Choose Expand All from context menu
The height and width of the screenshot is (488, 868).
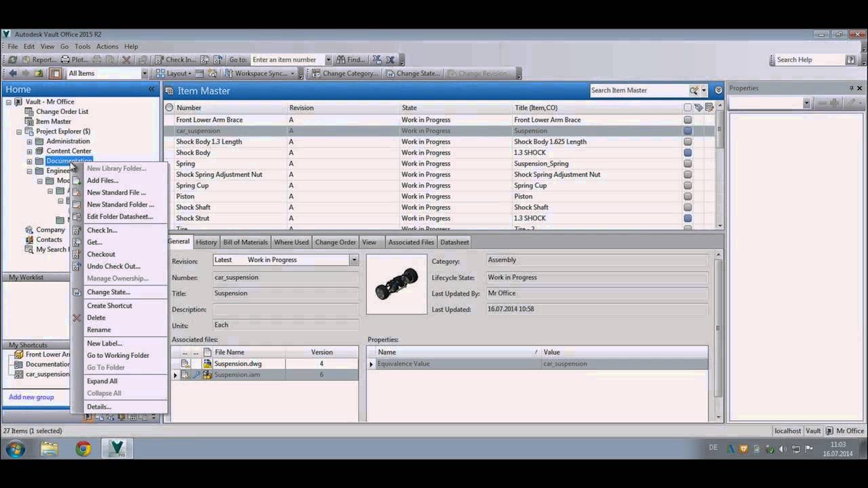(x=102, y=382)
